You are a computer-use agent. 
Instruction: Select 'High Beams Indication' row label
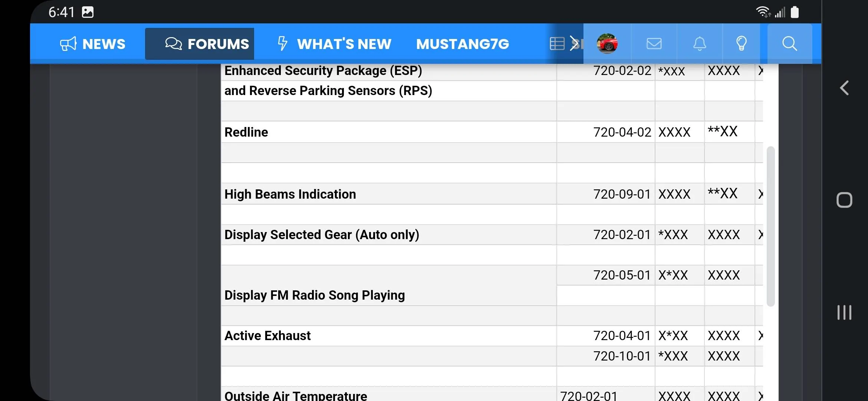coord(290,194)
